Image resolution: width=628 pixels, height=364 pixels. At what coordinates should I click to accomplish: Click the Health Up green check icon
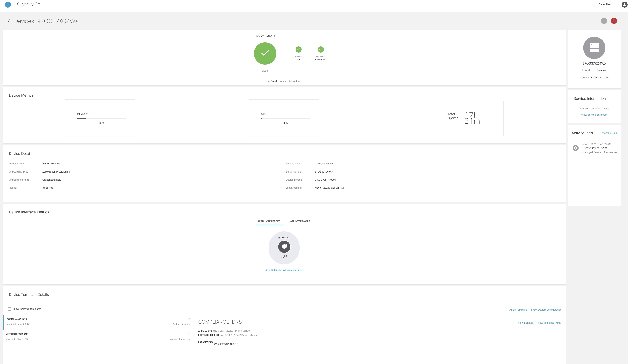[298, 49]
